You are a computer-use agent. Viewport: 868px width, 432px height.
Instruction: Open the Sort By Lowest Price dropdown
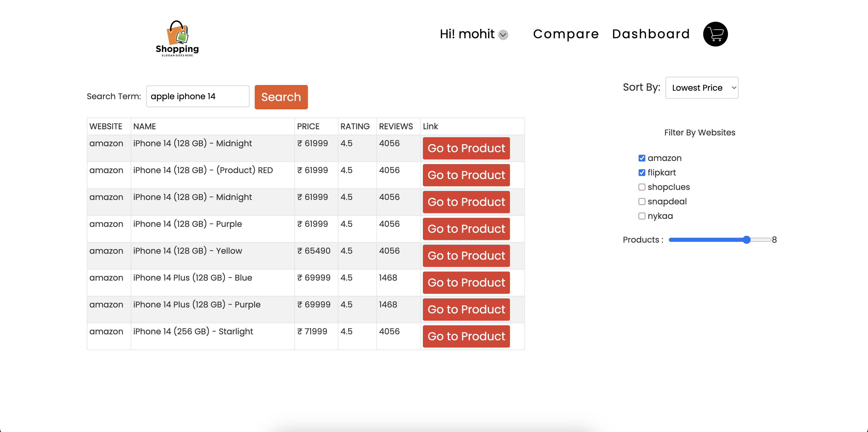pyautogui.click(x=702, y=88)
